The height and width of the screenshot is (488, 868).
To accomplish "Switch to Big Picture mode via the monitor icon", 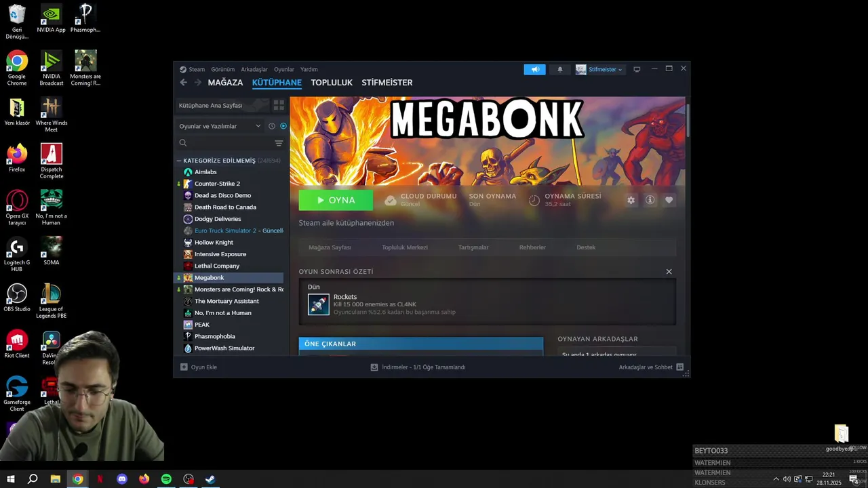I will click(637, 69).
